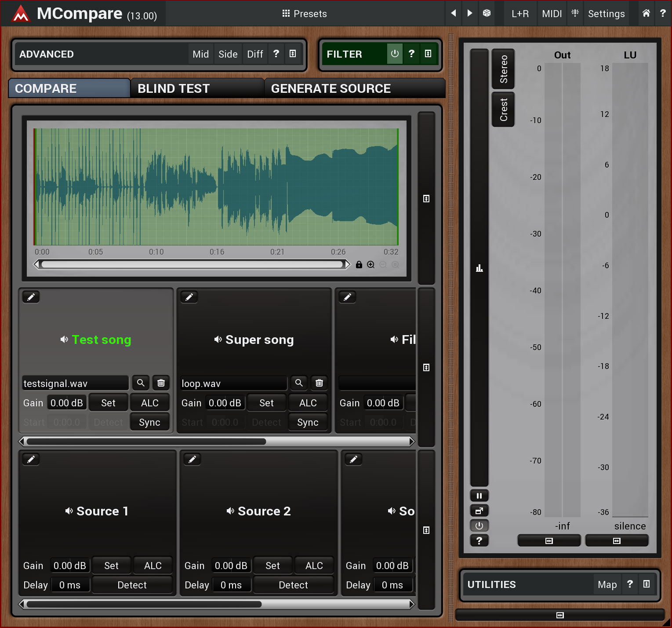Open the L+R channel mode selector
The image size is (672, 628).
point(520,14)
